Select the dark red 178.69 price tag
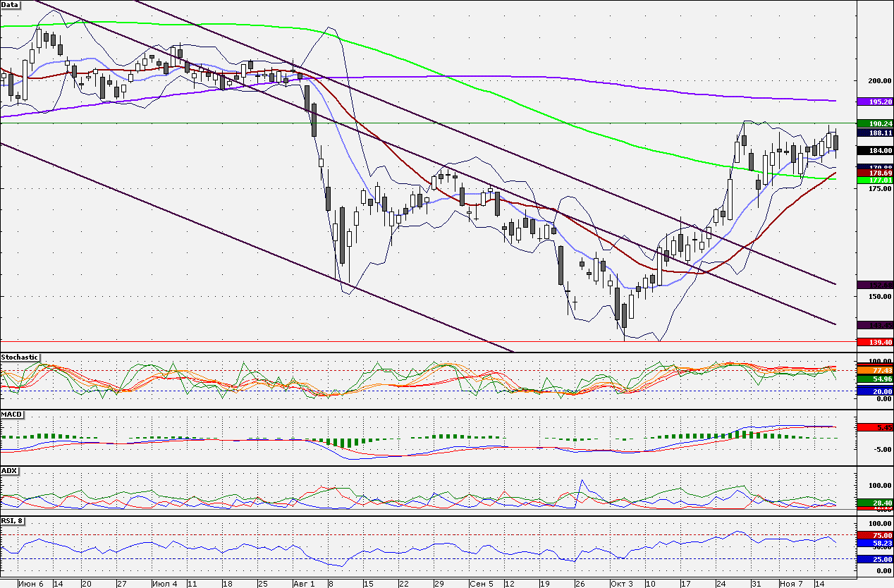Screen dimensions: 894x588 [x=875, y=173]
